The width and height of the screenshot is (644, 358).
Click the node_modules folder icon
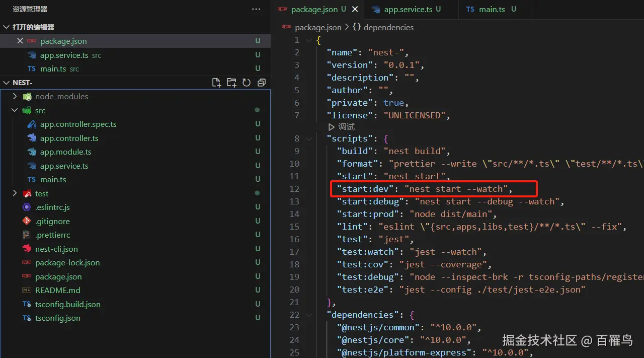tap(27, 96)
